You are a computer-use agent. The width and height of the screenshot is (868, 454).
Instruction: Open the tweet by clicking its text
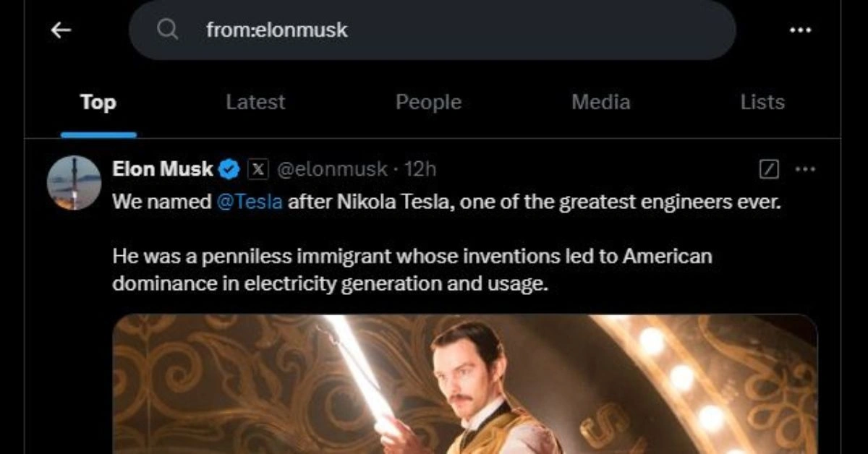(x=412, y=270)
